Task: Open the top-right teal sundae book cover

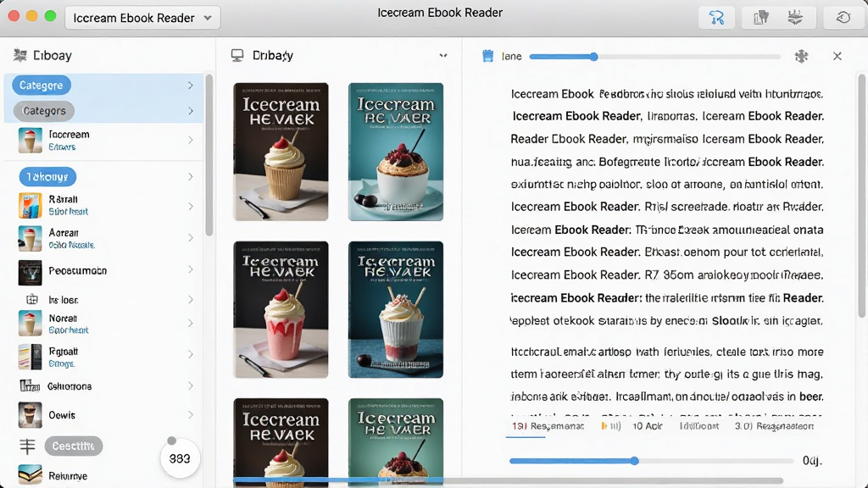Action: 396,152
